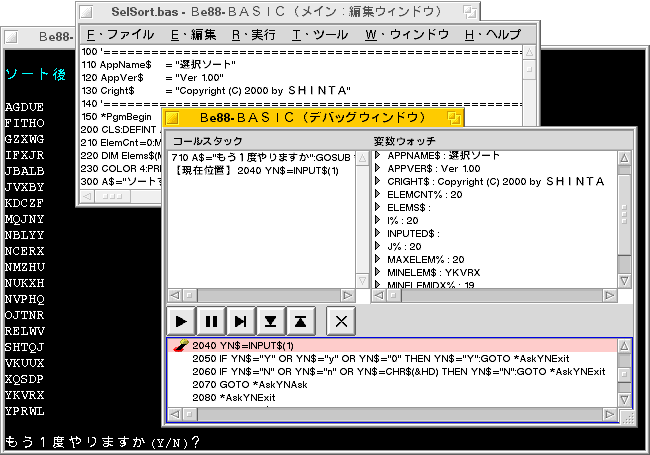
Task: Click line 150 *PgmBegin in the edit window
Action: (116, 116)
